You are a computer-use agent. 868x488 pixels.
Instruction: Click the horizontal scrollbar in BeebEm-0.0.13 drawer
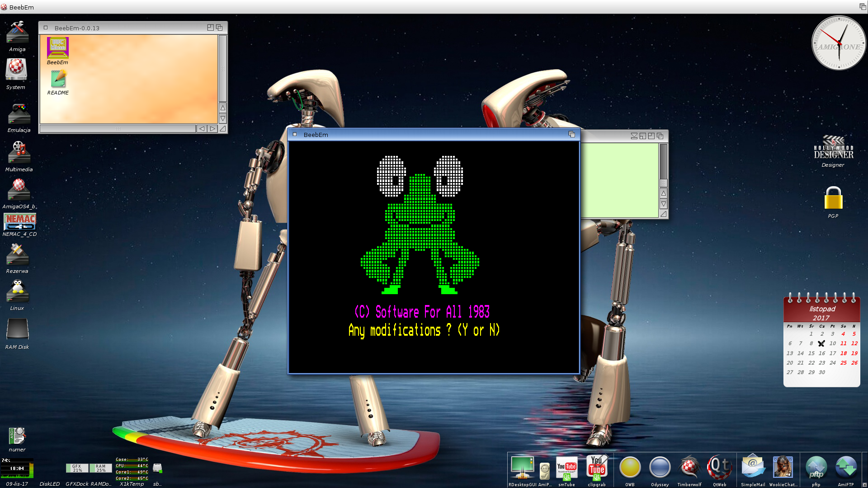[118, 129]
